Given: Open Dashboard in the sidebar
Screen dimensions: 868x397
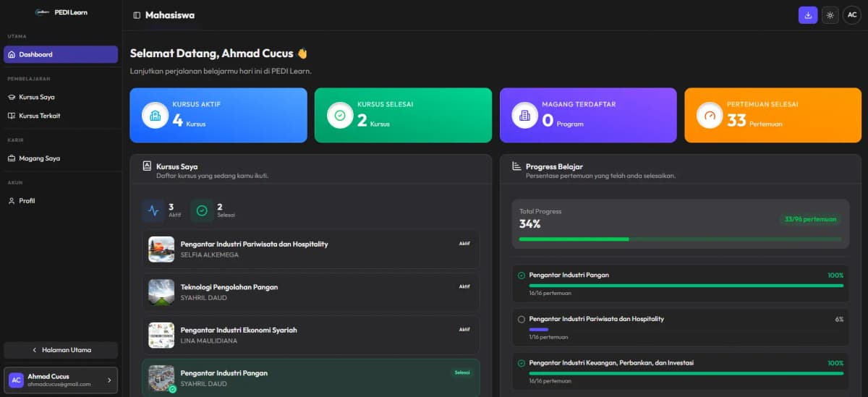Looking at the screenshot, I should pyautogui.click(x=61, y=54).
